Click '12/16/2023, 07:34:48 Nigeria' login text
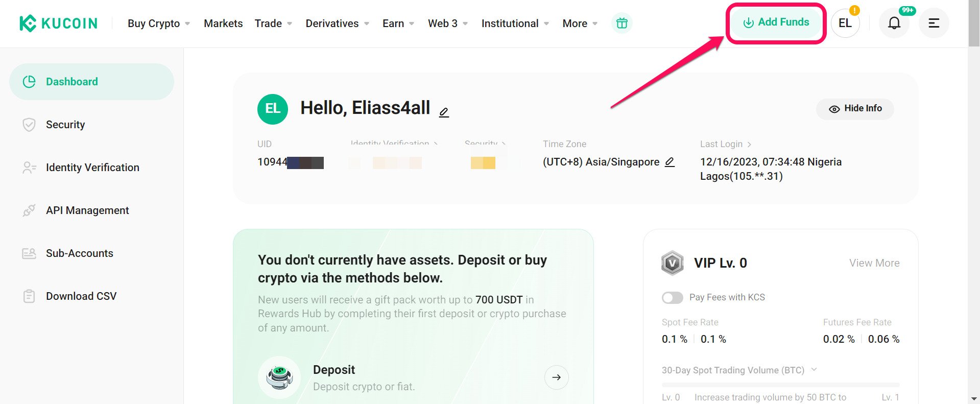The width and height of the screenshot is (980, 404). (x=771, y=162)
